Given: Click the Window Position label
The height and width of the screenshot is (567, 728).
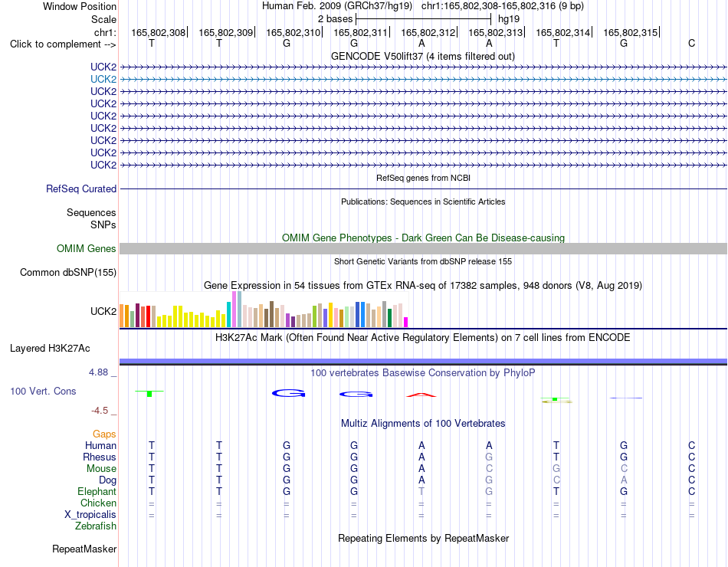Looking at the screenshot, I should click(x=80, y=6).
